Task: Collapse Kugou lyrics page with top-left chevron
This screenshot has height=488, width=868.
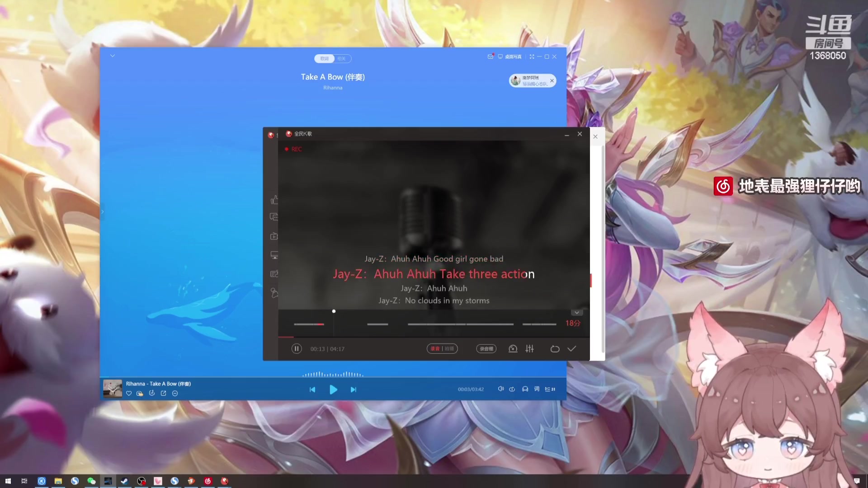Action: click(x=113, y=56)
